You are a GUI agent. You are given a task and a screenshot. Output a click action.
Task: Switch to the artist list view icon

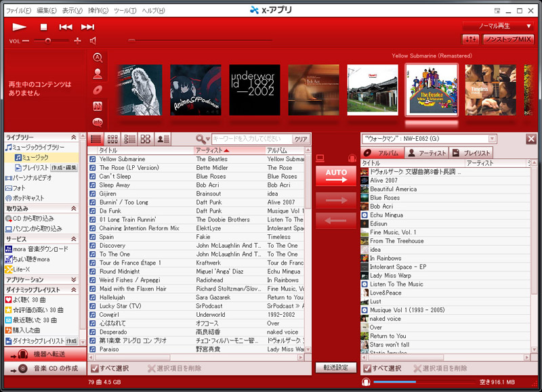click(163, 139)
